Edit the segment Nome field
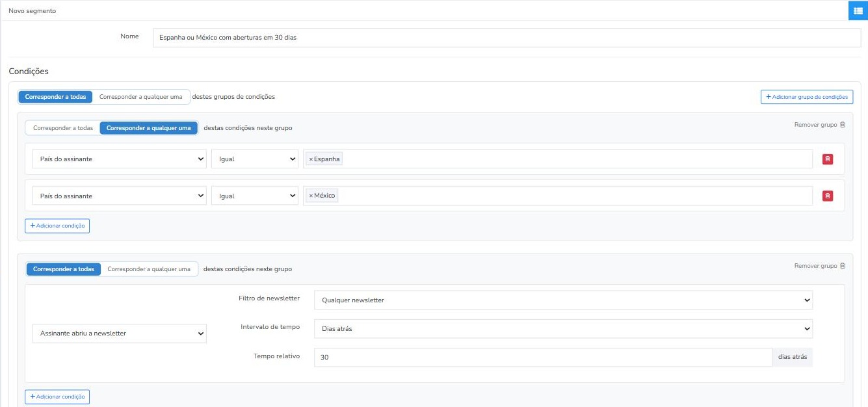The image size is (868, 407). coord(506,38)
